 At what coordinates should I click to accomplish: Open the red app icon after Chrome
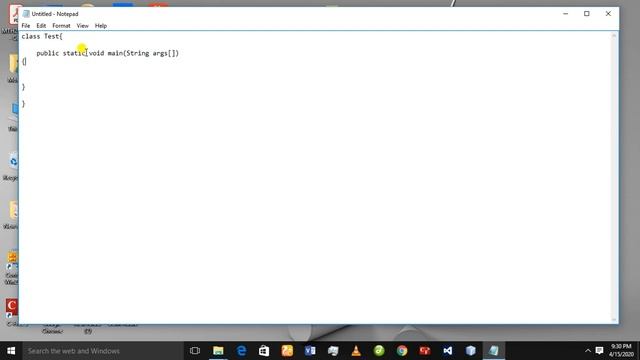coord(425,351)
